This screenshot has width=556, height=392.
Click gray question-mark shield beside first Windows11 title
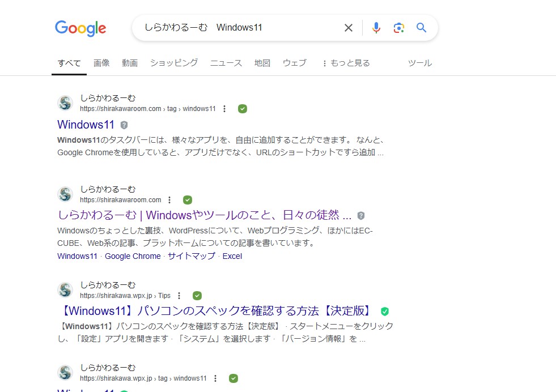[124, 125]
